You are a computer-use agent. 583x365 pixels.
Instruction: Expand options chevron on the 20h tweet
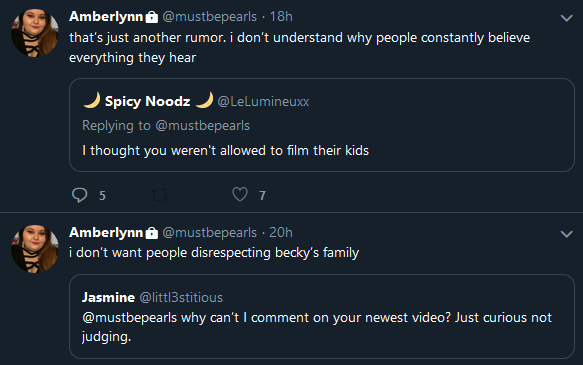coord(566,234)
